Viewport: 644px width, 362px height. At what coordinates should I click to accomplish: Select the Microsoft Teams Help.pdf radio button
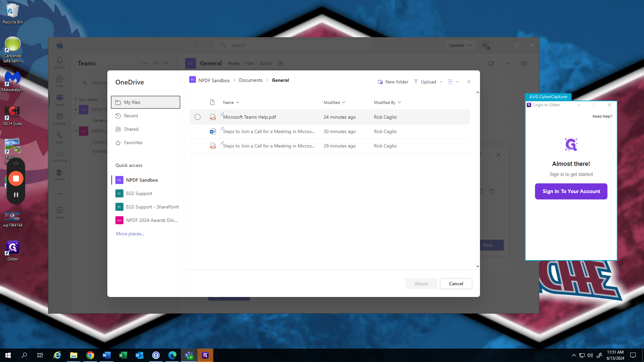tap(198, 117)
